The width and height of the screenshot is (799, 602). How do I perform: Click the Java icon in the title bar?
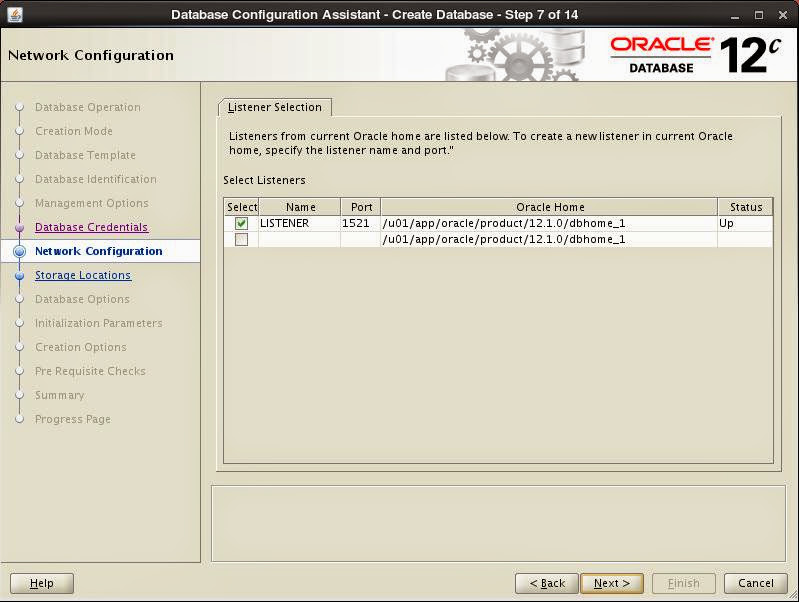pos(15,14)
